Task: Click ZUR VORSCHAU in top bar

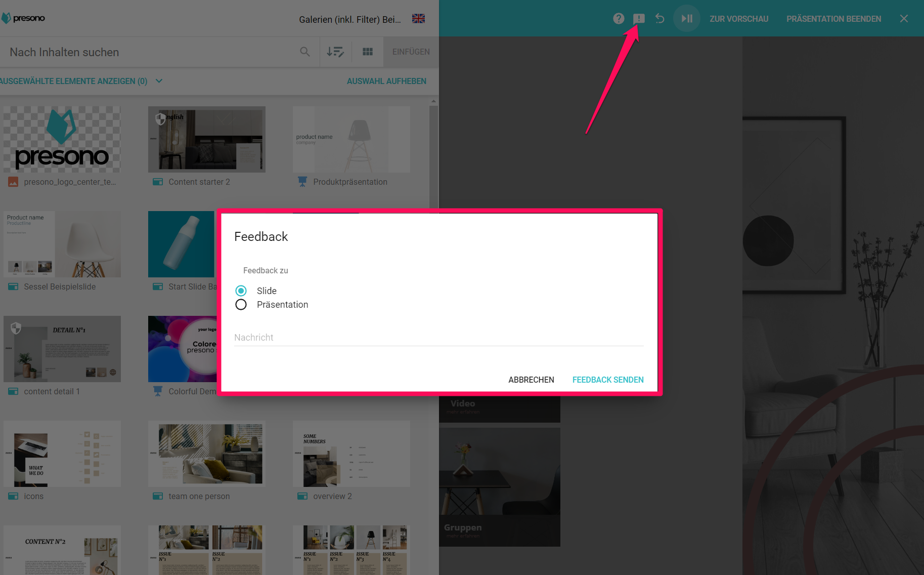Action: [739, 19]
